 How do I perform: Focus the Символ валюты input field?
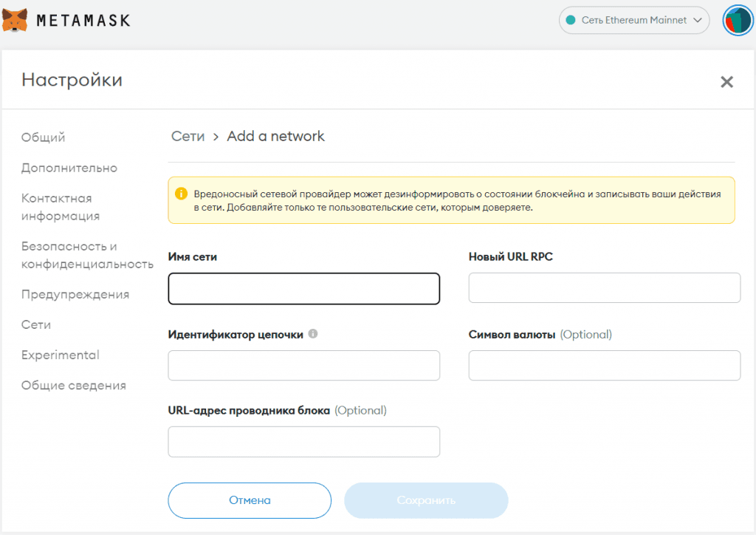coord(604,365)
